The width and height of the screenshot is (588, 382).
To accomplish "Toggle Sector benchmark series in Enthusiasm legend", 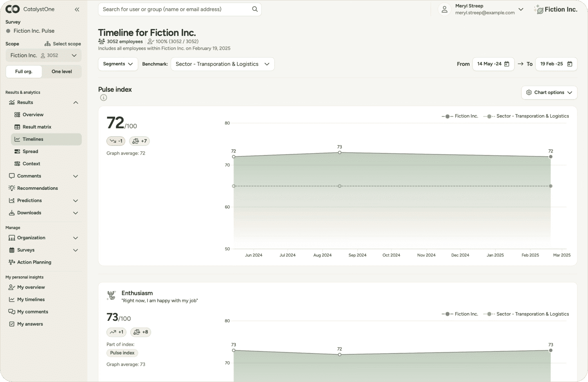I will [526, 314].
